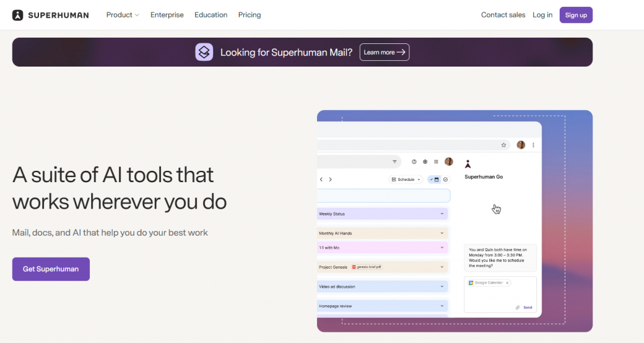Click the Superhuman Go logo icon

pyautogui.click(x=468, y=164)
